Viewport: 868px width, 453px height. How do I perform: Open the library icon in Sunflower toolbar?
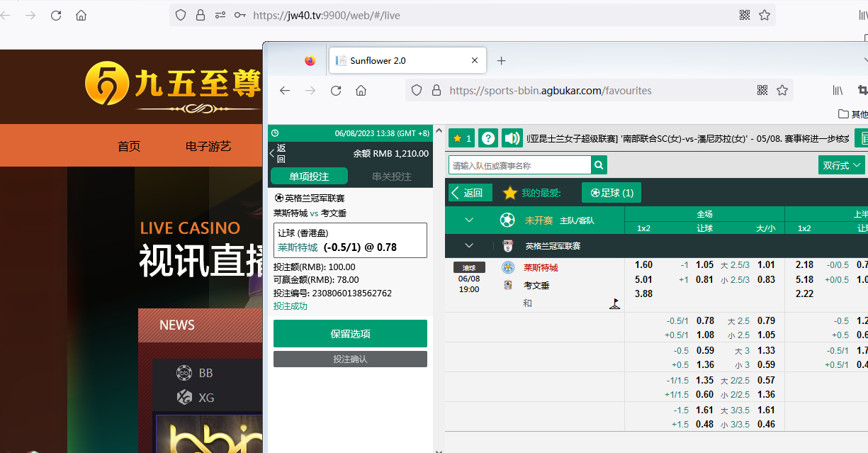pyautogui.click(x=838, y=90)
